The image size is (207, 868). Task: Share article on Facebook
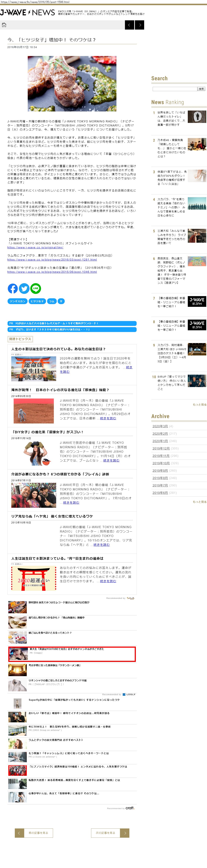pos(13,288)
